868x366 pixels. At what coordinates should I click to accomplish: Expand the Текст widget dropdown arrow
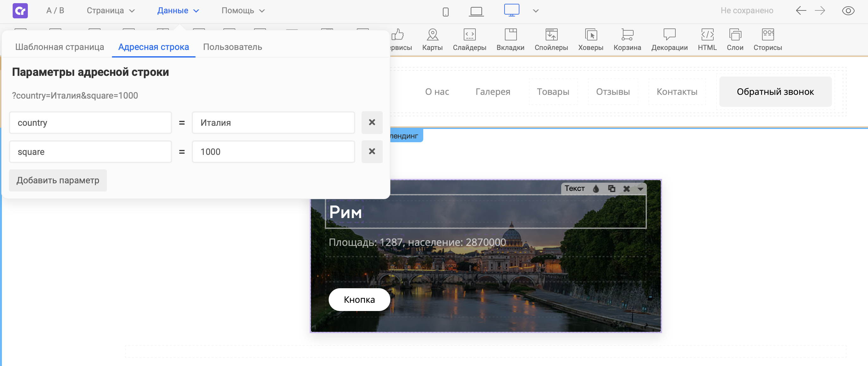pyautogui.click(x=640, y=189)
